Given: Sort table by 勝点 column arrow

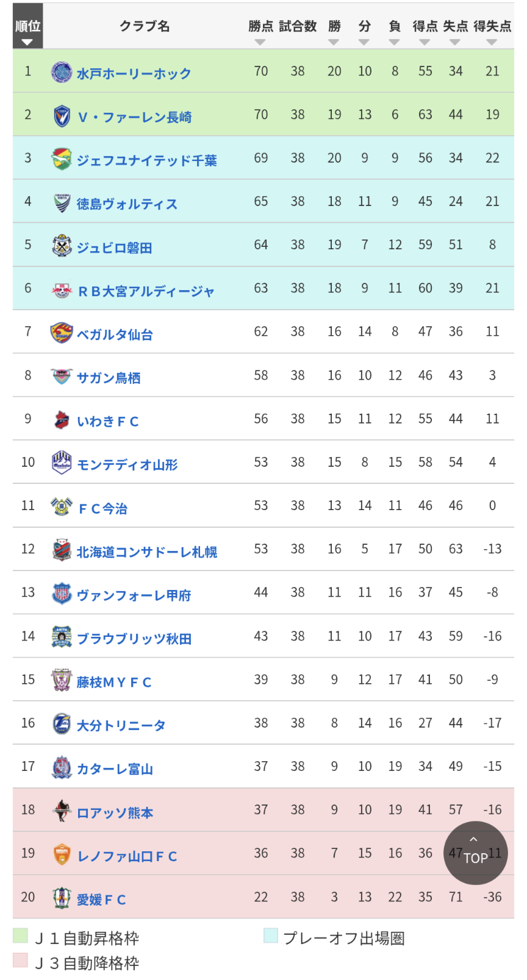Looking at the screenshot, I should pyautogui.click(x=260, y=42).
